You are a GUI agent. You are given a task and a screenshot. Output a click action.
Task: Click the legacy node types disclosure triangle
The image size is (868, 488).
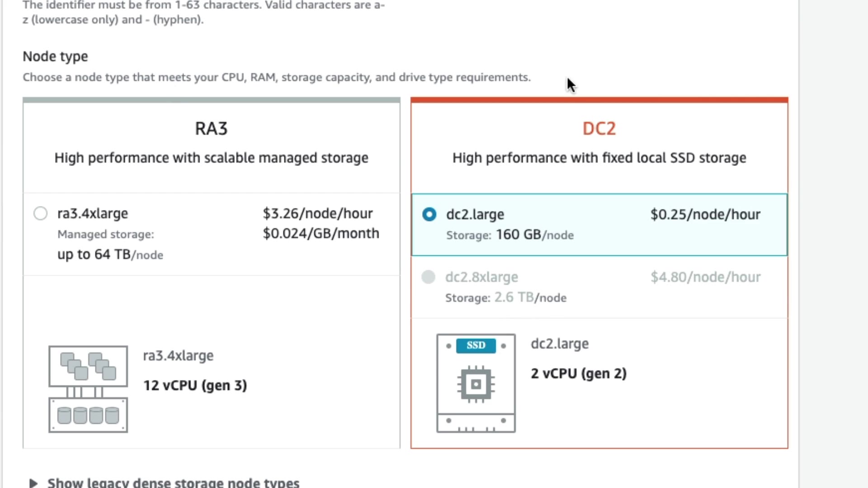point(33,483)
